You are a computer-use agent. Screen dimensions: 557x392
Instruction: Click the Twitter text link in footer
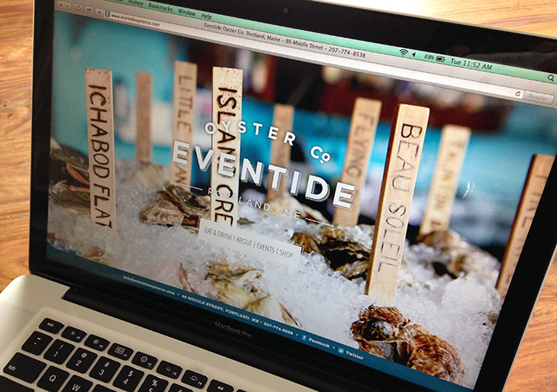click(x=354, y=355)
